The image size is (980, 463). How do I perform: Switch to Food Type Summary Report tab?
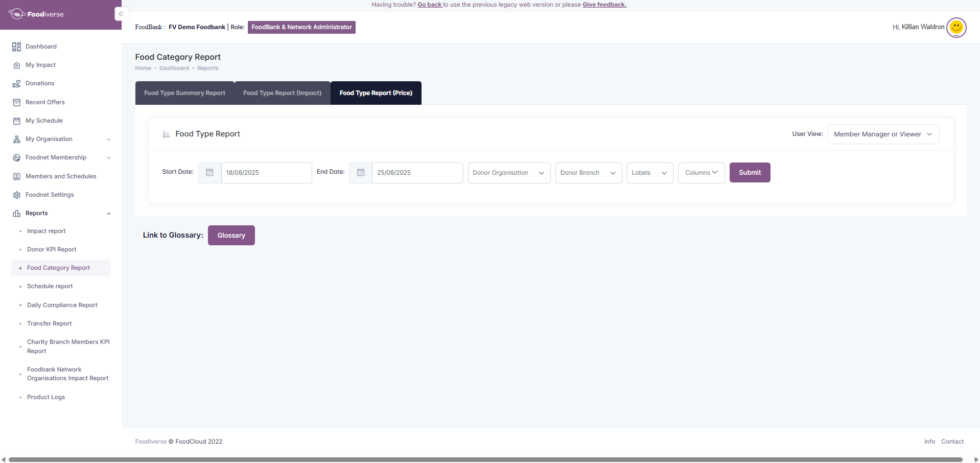(x=184, y=93)
